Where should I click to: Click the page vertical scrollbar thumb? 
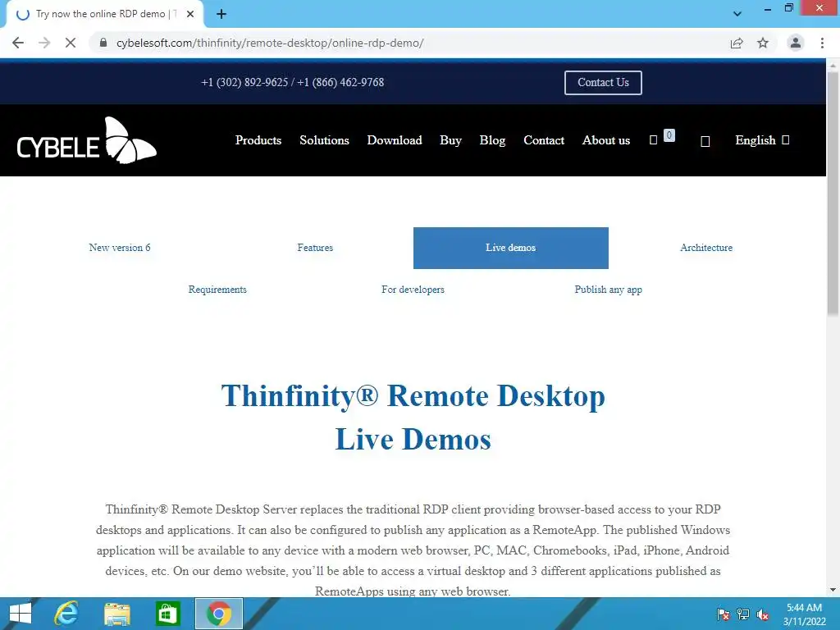833,193
